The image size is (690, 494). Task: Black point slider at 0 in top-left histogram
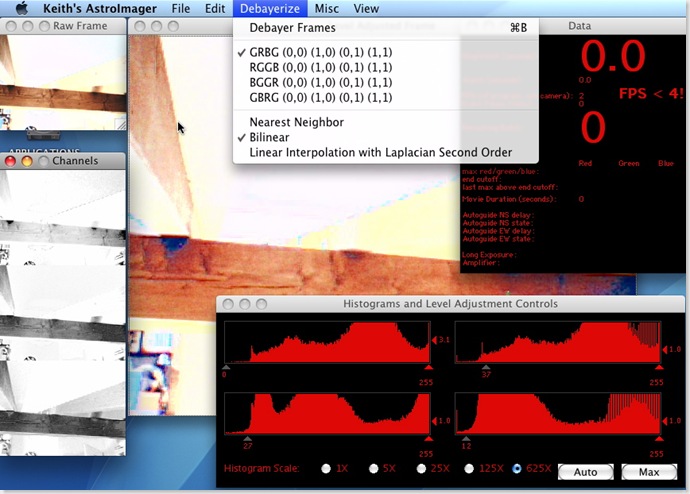click(226, 367)
